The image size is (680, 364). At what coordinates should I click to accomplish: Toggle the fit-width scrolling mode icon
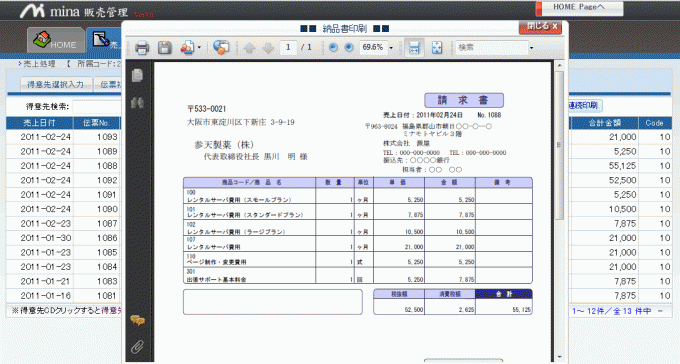[x=414, y=47]
